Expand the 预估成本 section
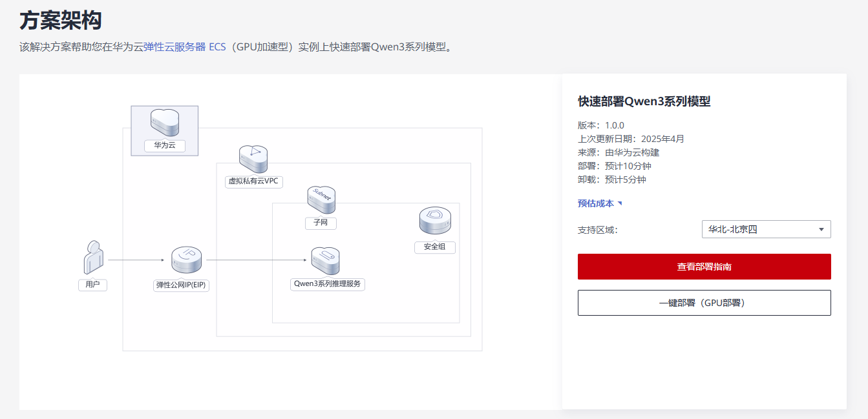The image size is (868, 419). pos(600,203)
